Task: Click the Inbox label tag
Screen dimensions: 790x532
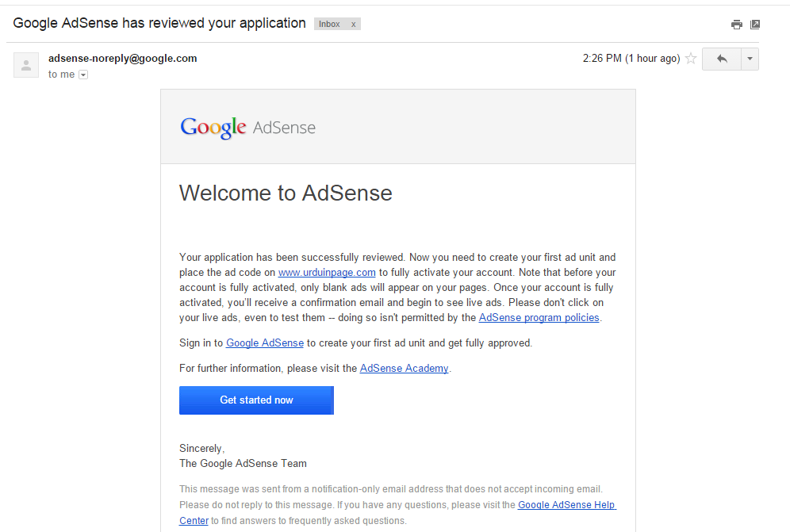Action: (329, 25)
